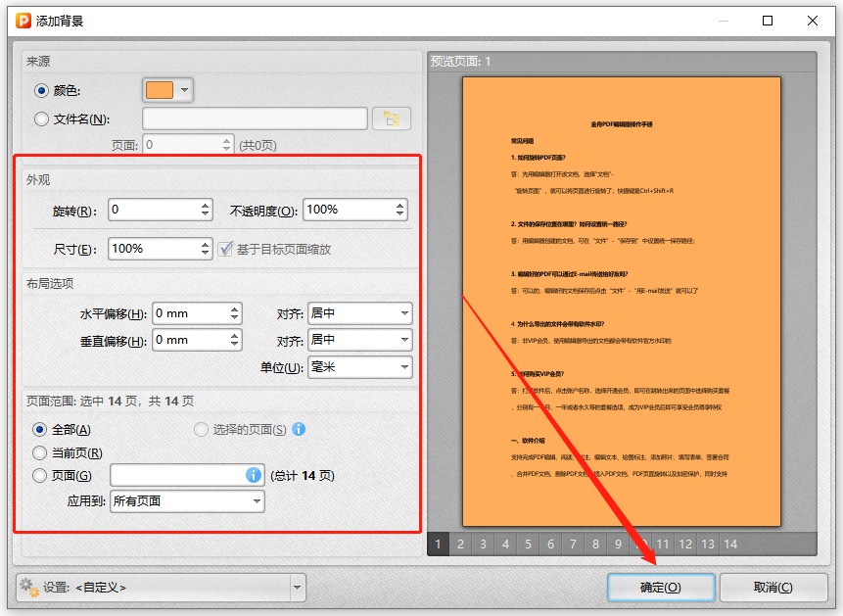The height and width of the screenshot is (616, 843).
Task: Click the settings gear icon
Action: pos(29,588)
